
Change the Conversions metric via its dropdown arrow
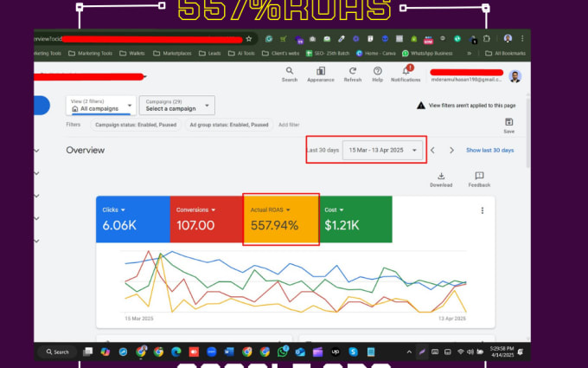click(214, 210)
